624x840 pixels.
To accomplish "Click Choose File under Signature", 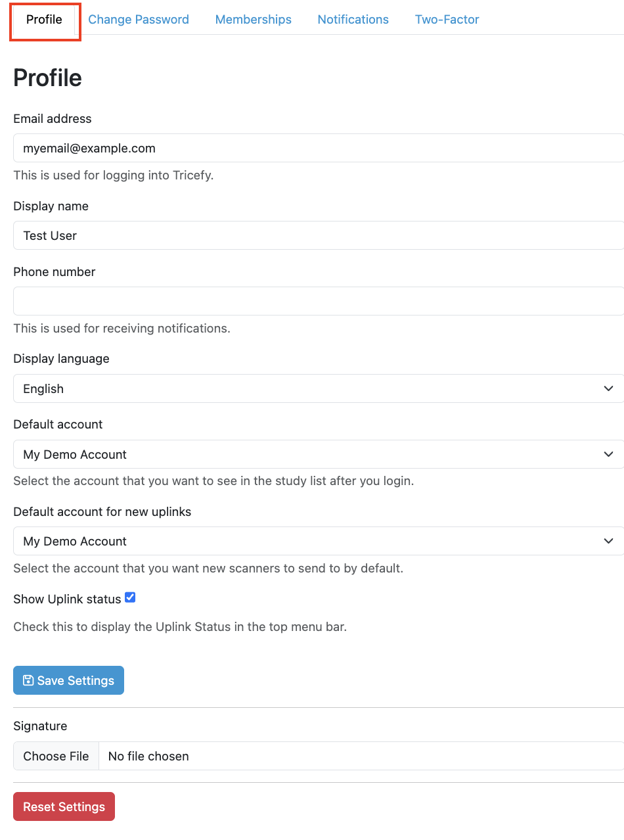I will point(56,756).
